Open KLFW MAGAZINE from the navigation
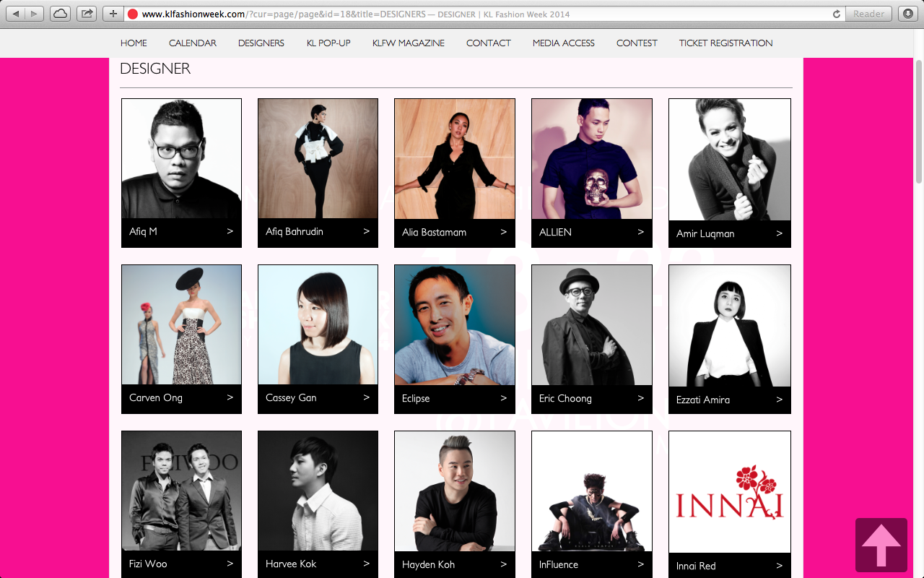The height and width of the screenshot is (578, 924). coord(409,43)
